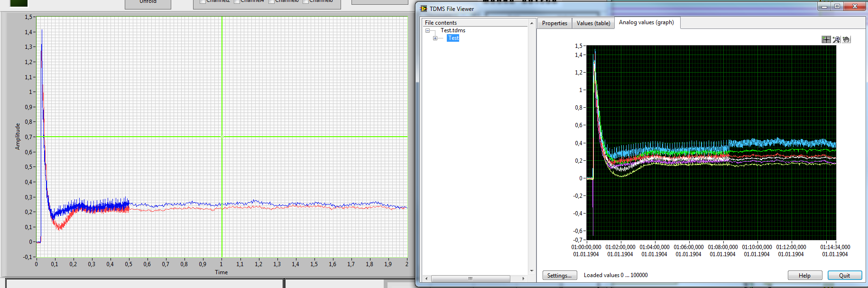Click the 'Amplitude' axis label on left graph
Screen dimensions: 868x288
pos(18,137)
